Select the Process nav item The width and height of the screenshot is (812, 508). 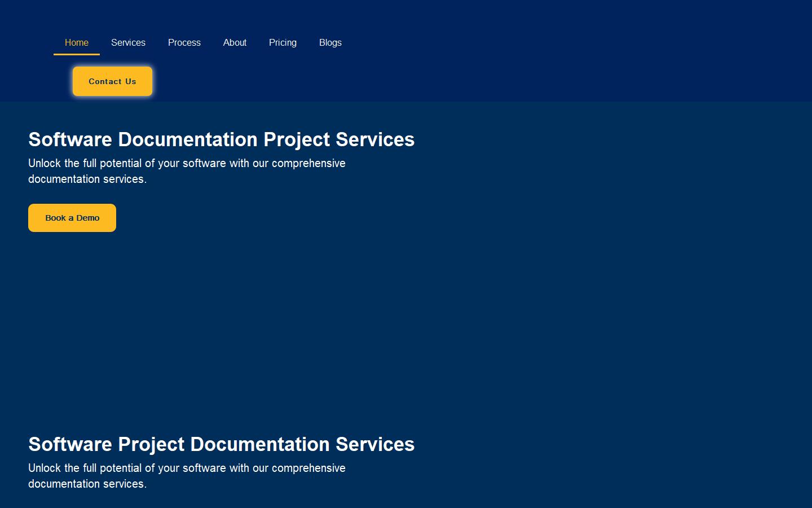(x=184, y=43)
